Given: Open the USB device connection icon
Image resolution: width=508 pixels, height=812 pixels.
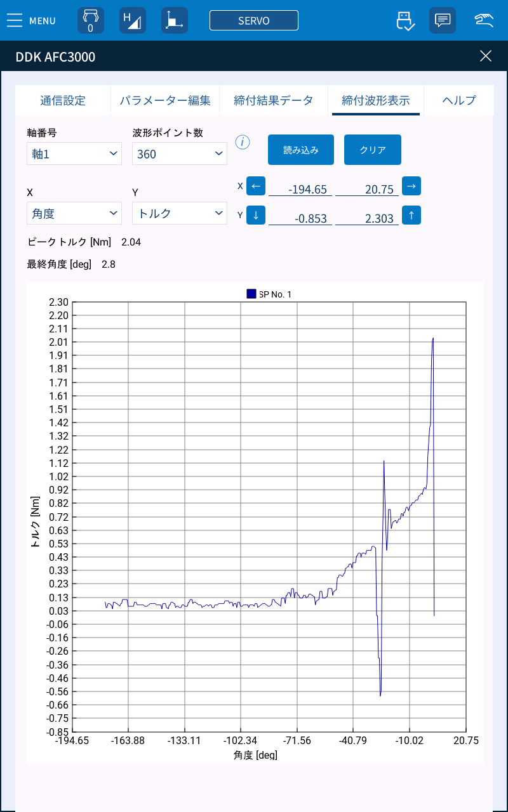Looking at the screenshot, I should click(404, 20).
